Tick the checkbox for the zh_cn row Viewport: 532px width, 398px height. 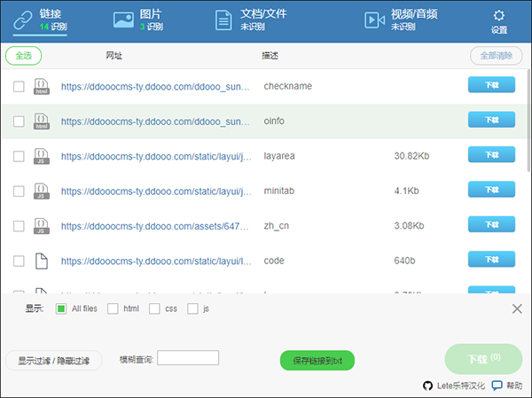(19, 226)
